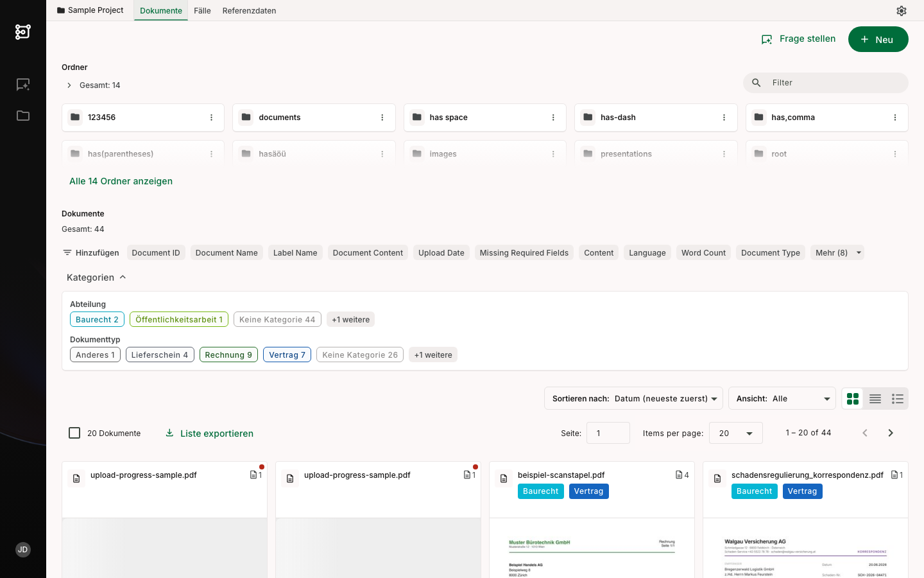Switch to the Referenzdaten tab
Image resolution: width=924 pixels, height=578 pixels.
[x=249, y=11]
